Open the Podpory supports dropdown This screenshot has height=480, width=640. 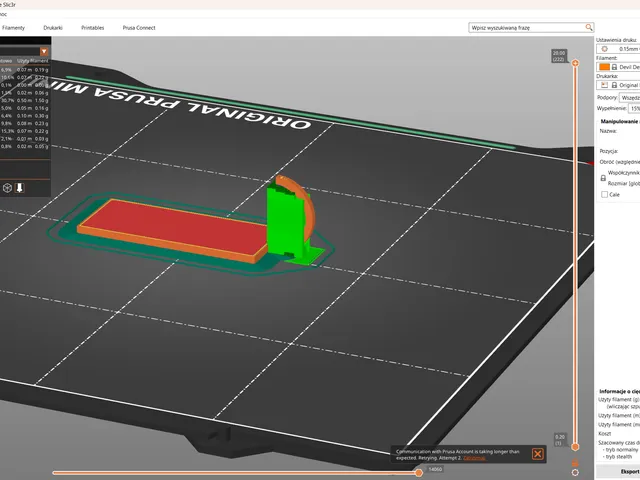629,98
